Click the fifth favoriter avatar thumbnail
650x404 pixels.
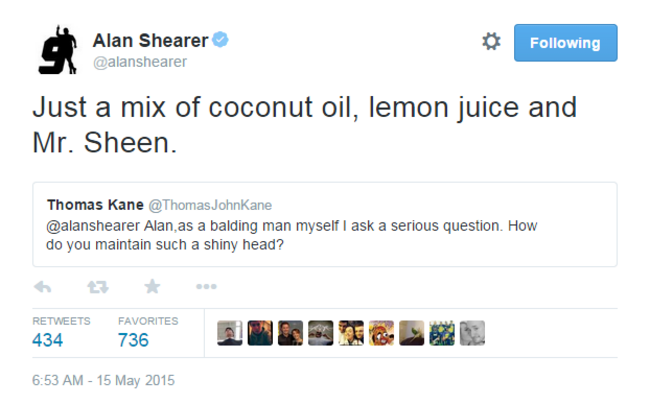(351, 333)
